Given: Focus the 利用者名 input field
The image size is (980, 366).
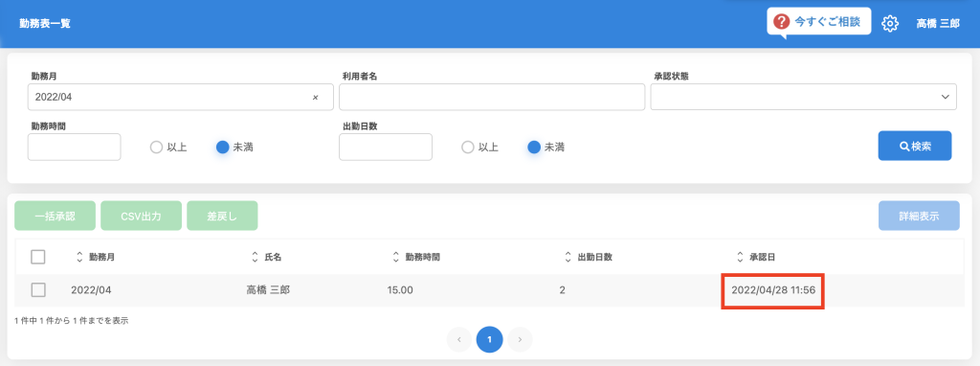Looking at the screenshot, I should 492,97.
